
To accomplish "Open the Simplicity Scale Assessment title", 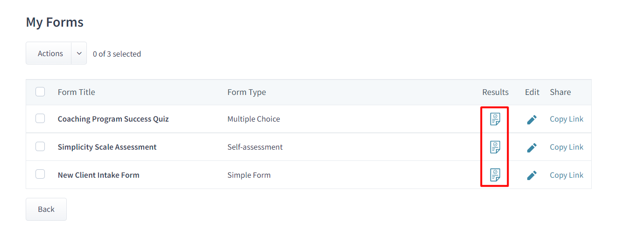I will (x=107, y=147).
